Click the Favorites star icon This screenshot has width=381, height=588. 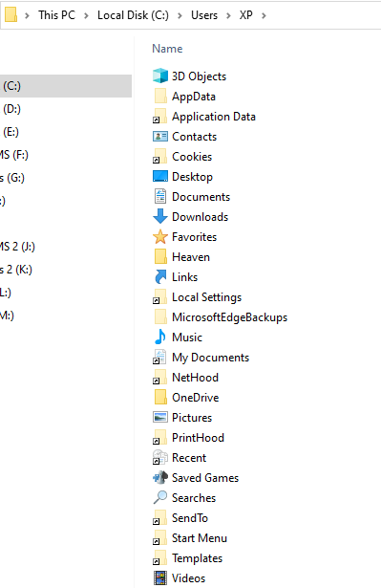pos(160,236)
